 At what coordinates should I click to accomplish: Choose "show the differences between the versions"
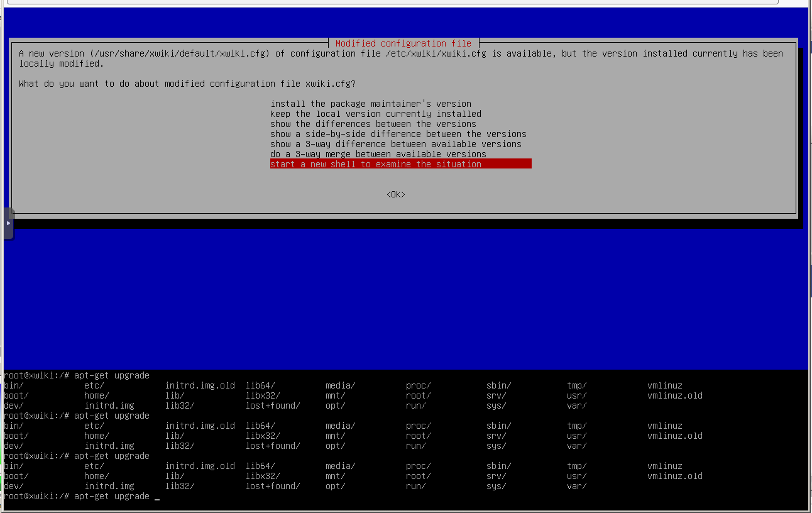tap(373, 124)
